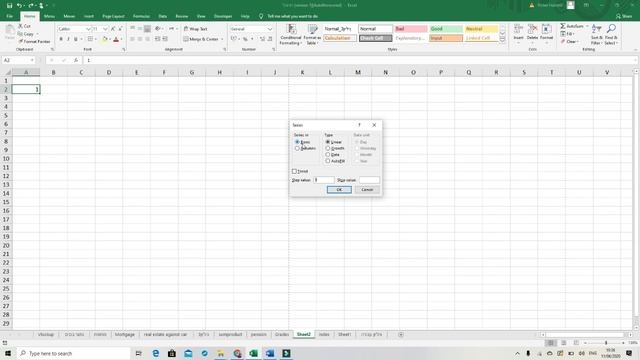The width and height of the screenshot is (640, 360).
Task: Switch to the Formulas tab
Action: click(x=141, y=16)
